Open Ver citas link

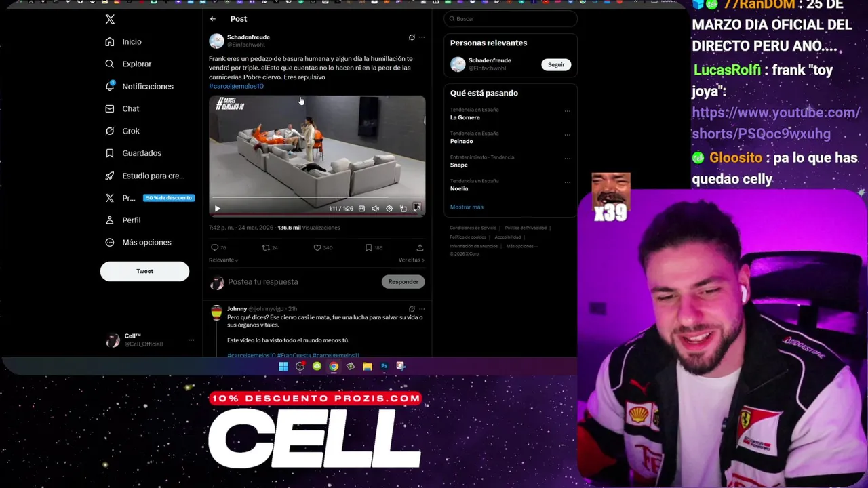tap(411, 260)
